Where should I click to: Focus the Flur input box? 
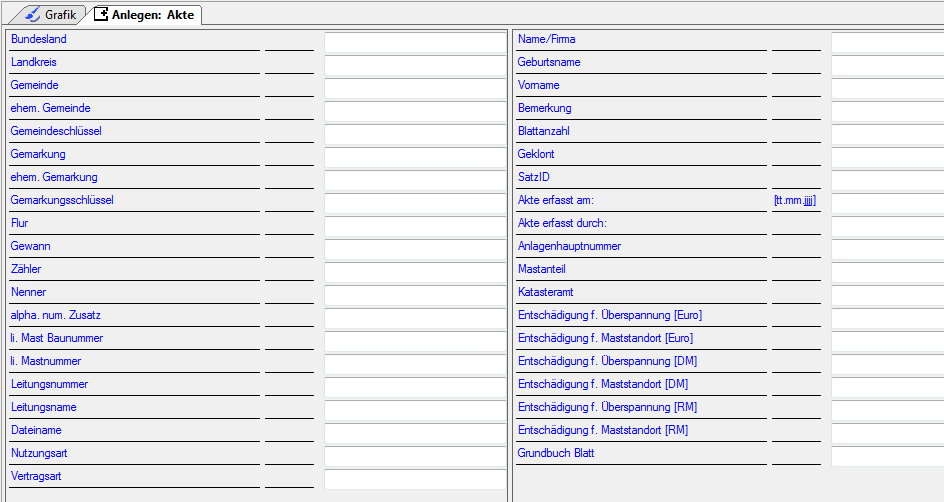(415, 226)
